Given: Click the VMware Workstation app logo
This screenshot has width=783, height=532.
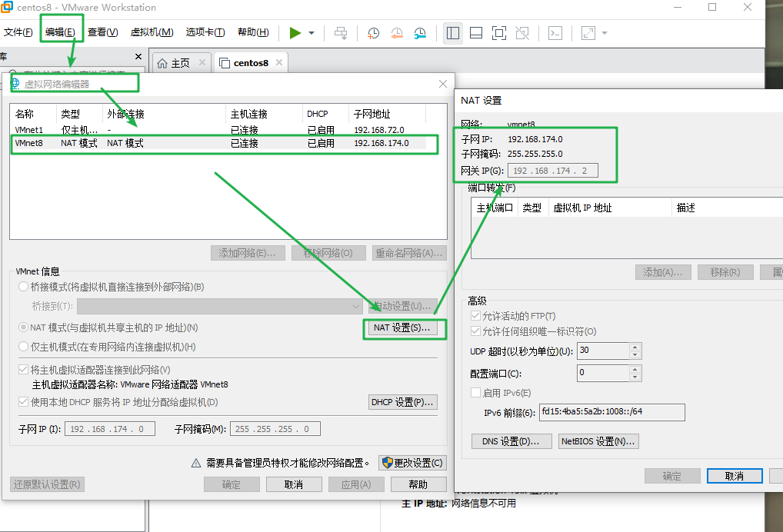Looking at the screenshot, I should click(7, 7).
